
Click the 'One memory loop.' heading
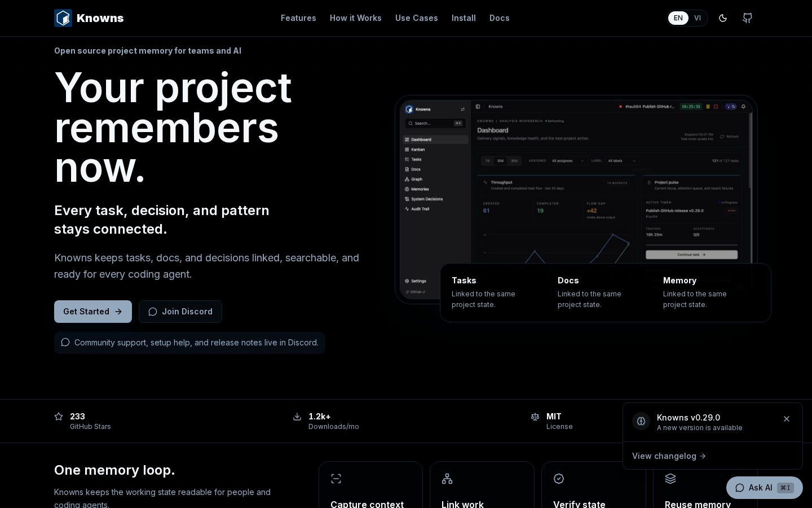(114, 470)
